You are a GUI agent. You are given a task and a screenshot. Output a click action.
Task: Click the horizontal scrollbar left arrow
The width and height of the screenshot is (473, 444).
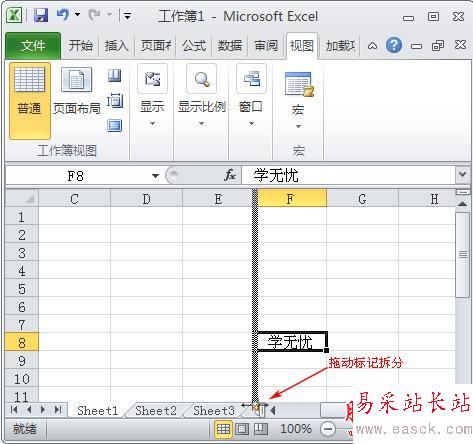[x=273, y=410]
